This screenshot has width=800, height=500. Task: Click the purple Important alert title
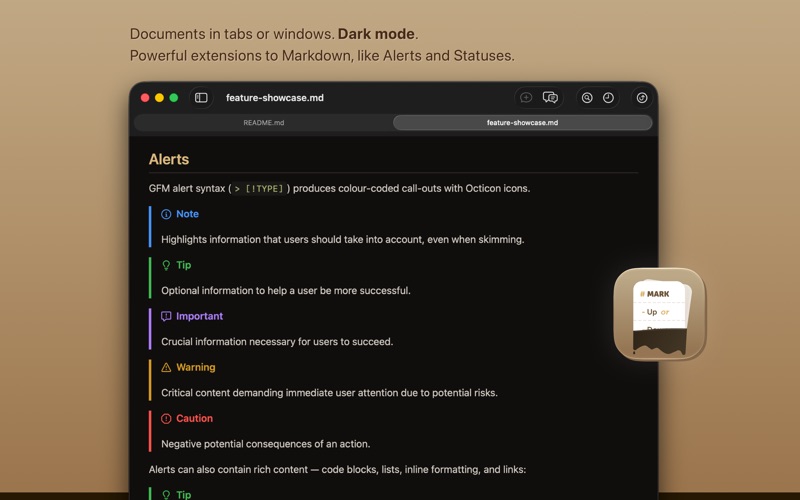pos(199,316)
